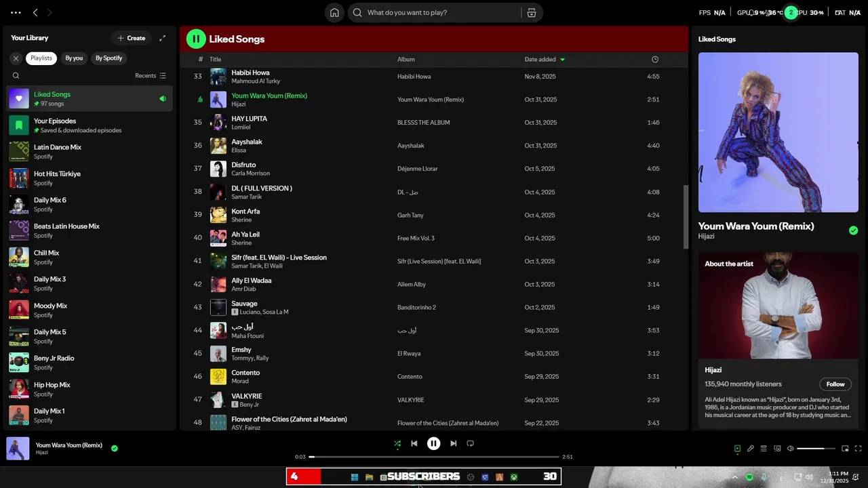868x488 pixels.
Task: Follow the artist Hijazi
Action: pyautogui.click(x=835, y=384)
